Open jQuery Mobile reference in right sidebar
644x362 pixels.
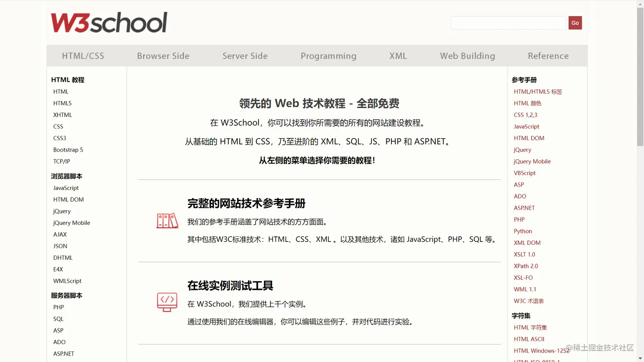tap(532, 161)
